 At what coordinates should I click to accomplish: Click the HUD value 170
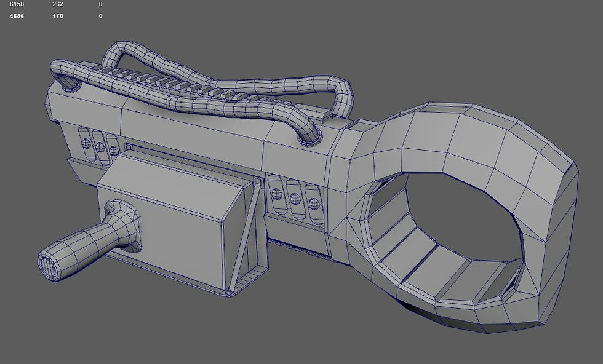pyautogui.click(x=58, y=16)
